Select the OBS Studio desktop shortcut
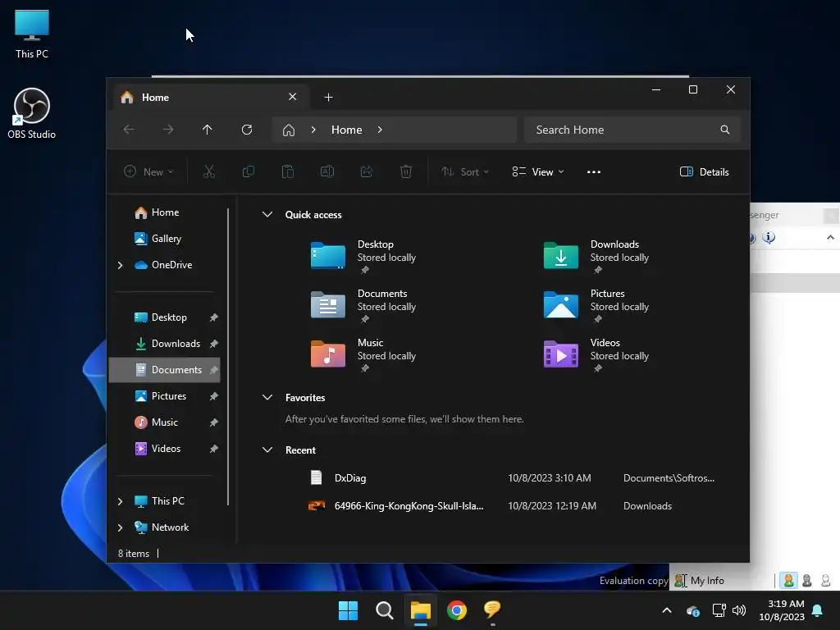The image size is (840, 630). (32, 113)
